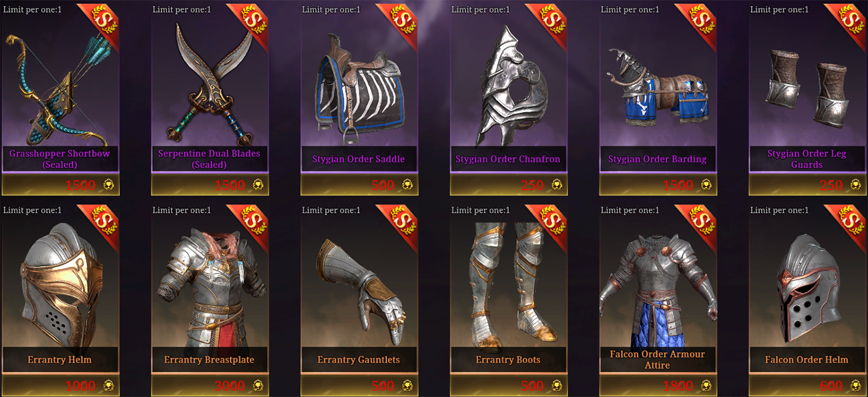Click the Errantry Gauntlets name label

coord(359,360)
